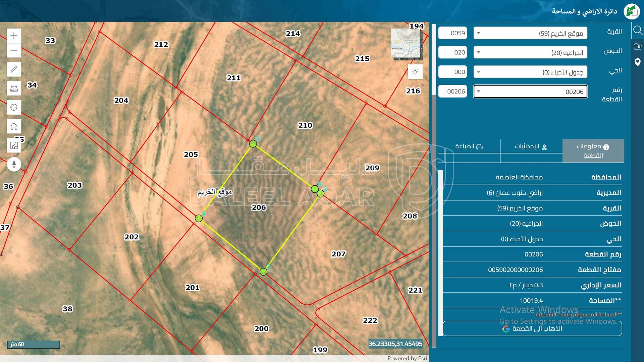
Task: Open the search panel magnifier icon
Action: pyautogui.click(x=637, y=31)
